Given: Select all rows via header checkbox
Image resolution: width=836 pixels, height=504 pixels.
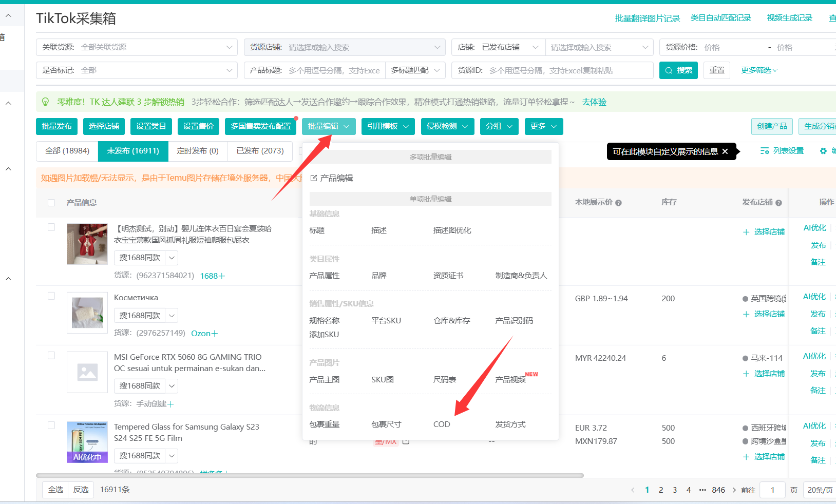Looking at the screenshot, I should pyautogui.click(x=51, y=203).
